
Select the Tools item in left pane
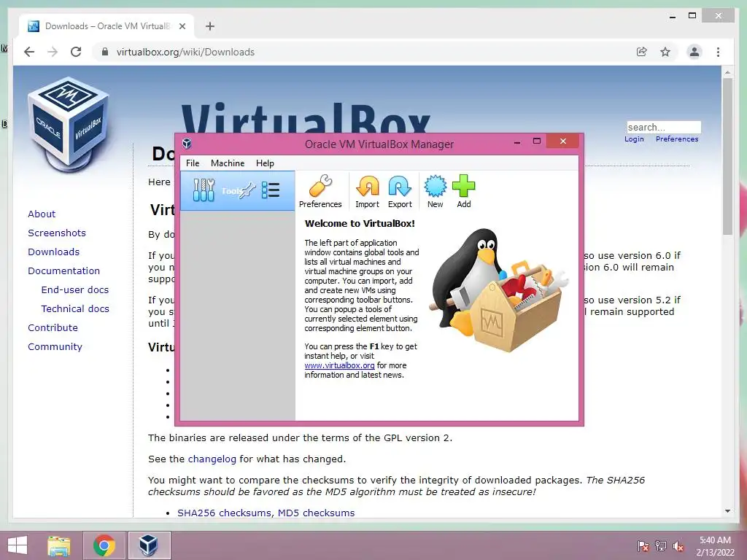pos(238,190)
